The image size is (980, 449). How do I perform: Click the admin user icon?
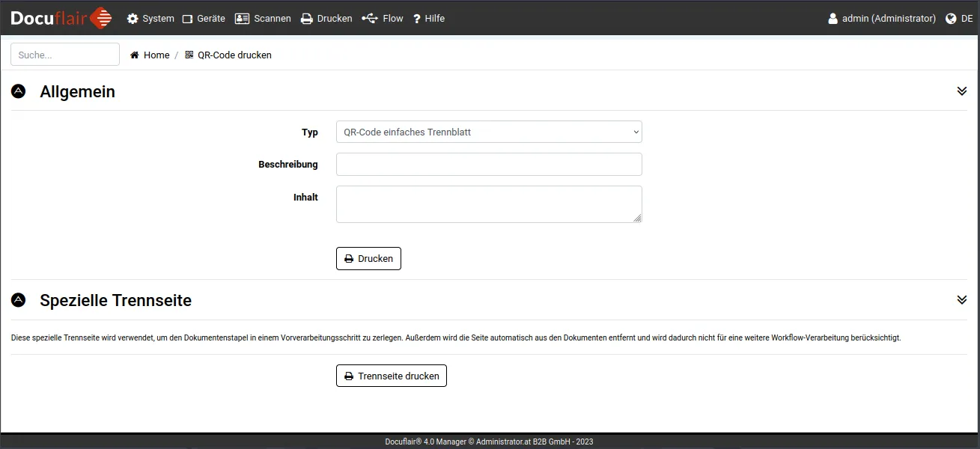pos(833,19)
